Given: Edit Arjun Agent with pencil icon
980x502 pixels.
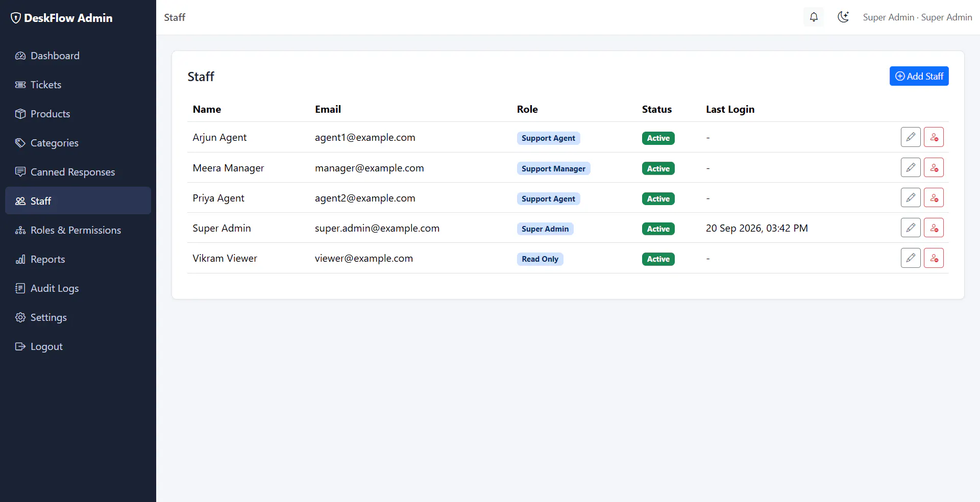Looking at the screenshot, I should click(911, 137).
